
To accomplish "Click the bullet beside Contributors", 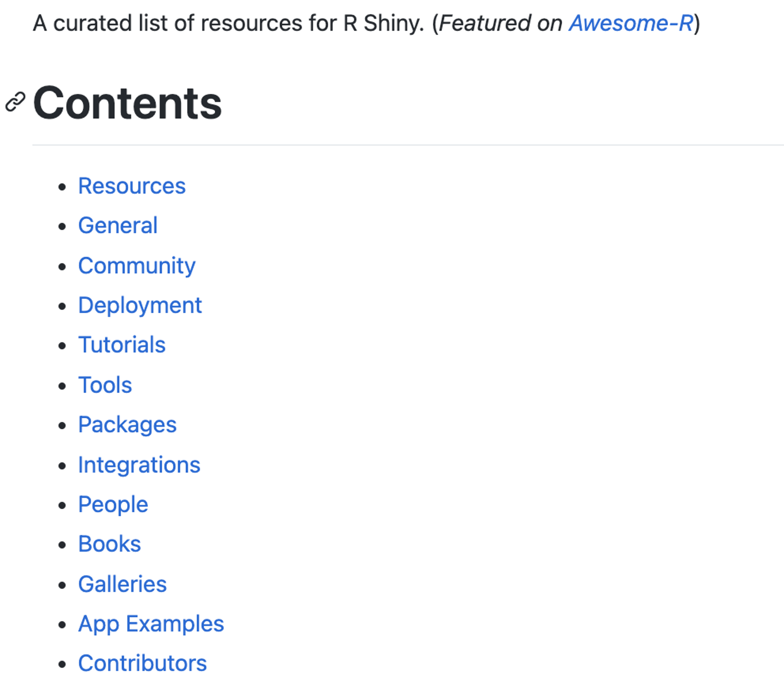I will coord(62,664).
